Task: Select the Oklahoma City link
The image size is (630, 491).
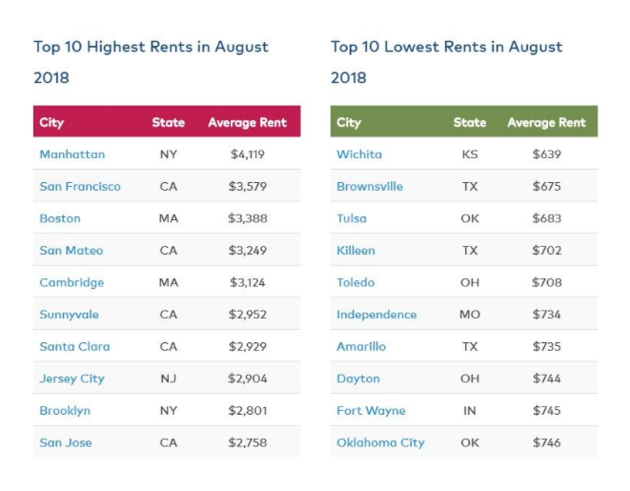Action: click(x=380, y=442)
